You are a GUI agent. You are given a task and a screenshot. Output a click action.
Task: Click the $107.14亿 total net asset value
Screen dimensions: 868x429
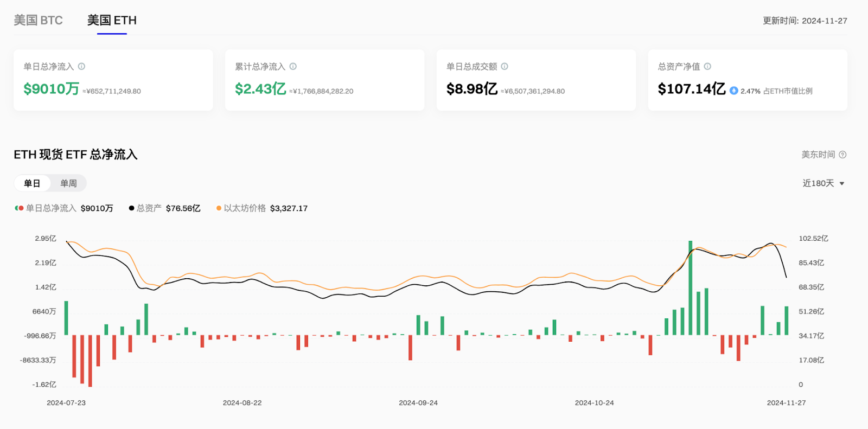[691, 89]
